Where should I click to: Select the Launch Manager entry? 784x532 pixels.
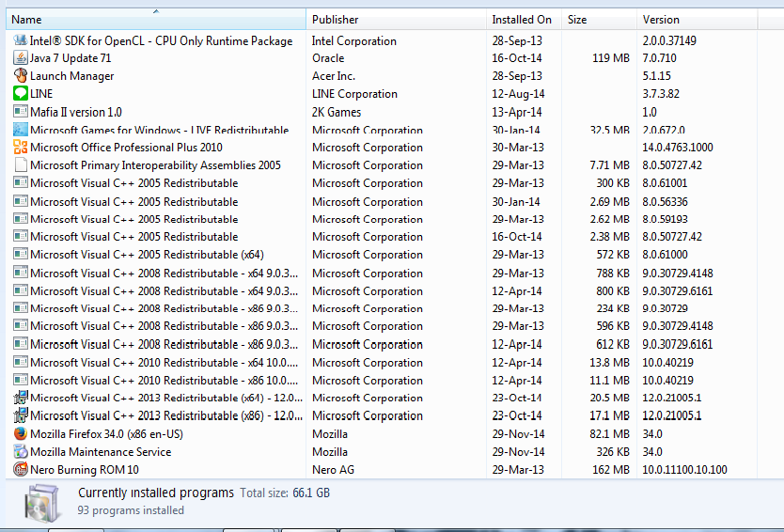[72, 76]
